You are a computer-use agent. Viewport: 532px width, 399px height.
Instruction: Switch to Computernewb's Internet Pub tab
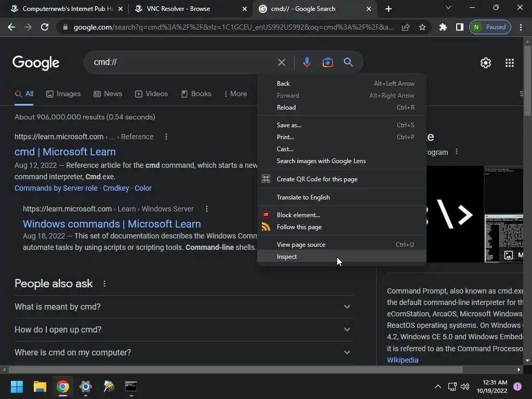(x=67, y=9)
